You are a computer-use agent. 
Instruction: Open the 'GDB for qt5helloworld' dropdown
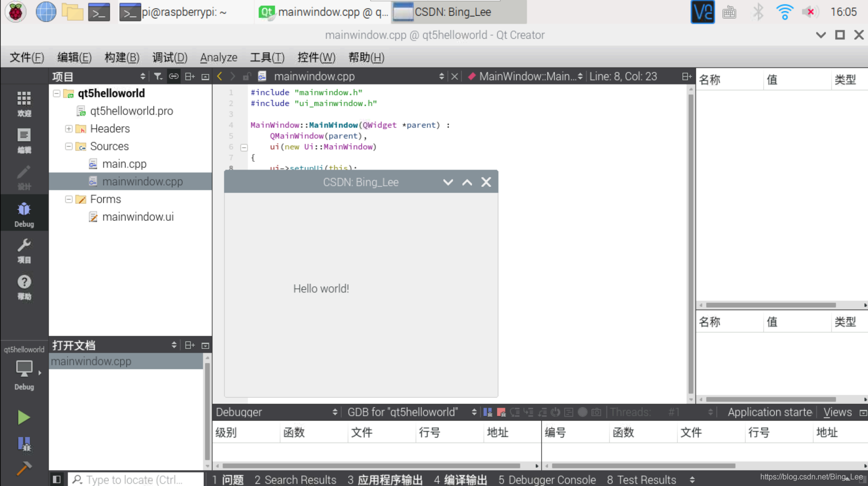click(x=409, y=412)
